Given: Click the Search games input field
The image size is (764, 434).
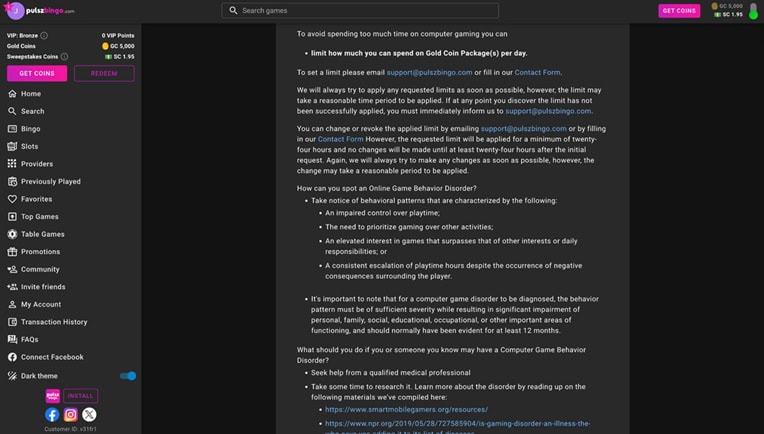Looking at the screenshot, I should [x=360, y=11].
